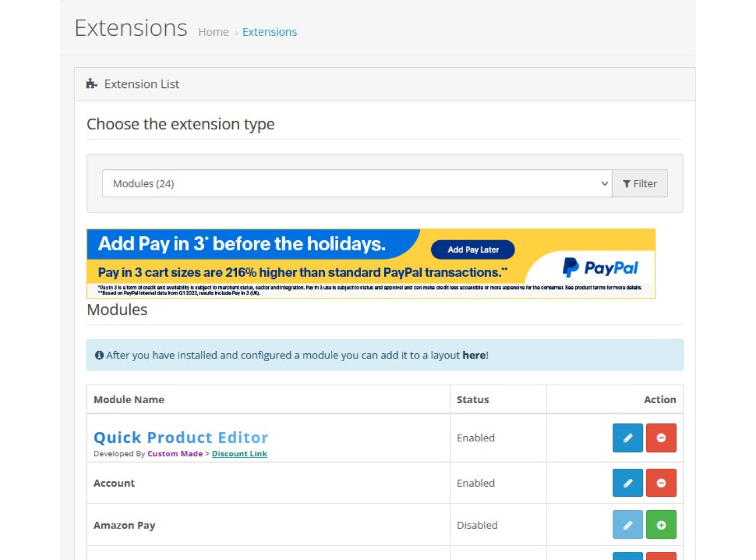This screenshot has width=756, height=560.
Task: Install Amazon Pay with the green plus
Action: click(661, 525)
